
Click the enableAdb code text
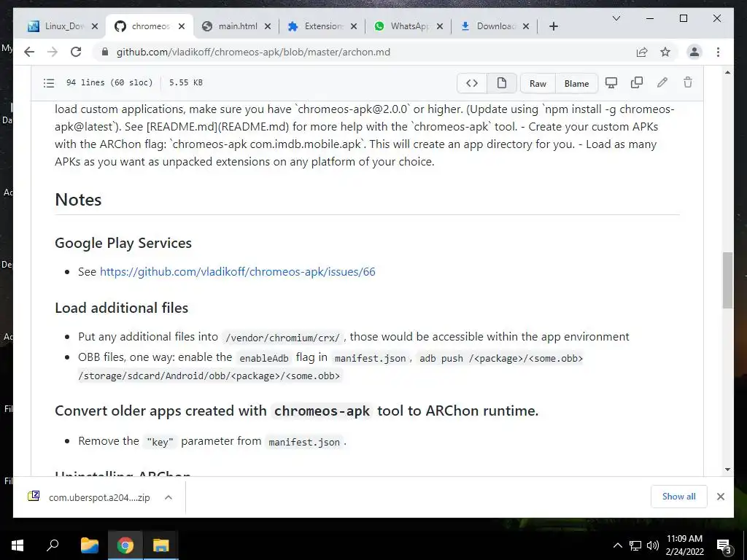pyautogui.click(x=264, y=358)
